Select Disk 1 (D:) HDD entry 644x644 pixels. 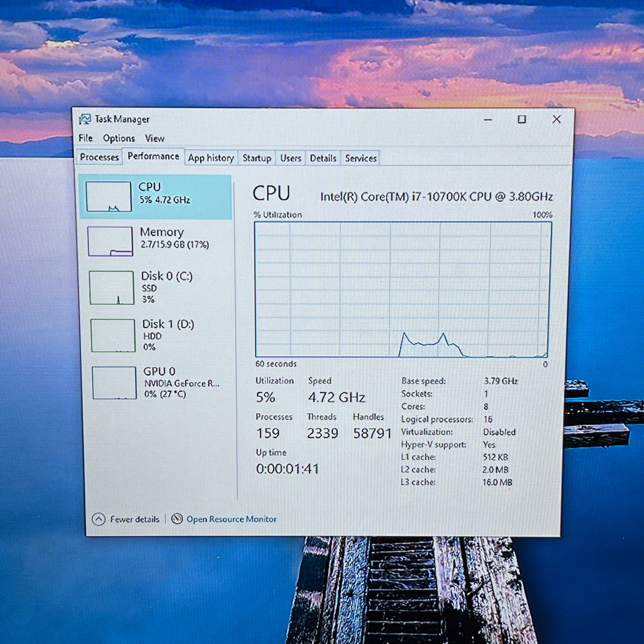coord(158,335)
